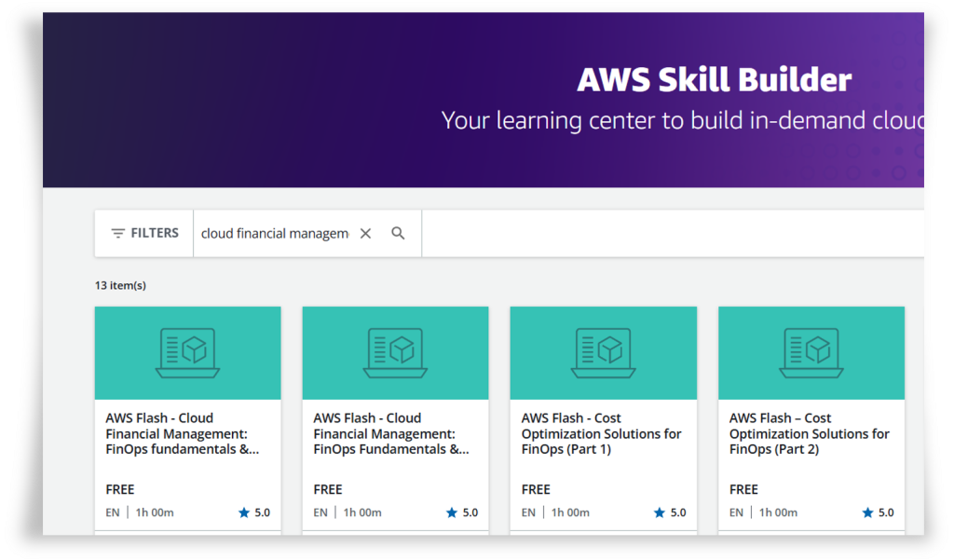Clear the search with the X icon
Image resolution: width=954 pixels, height=560 pixels.
[365, 233]
